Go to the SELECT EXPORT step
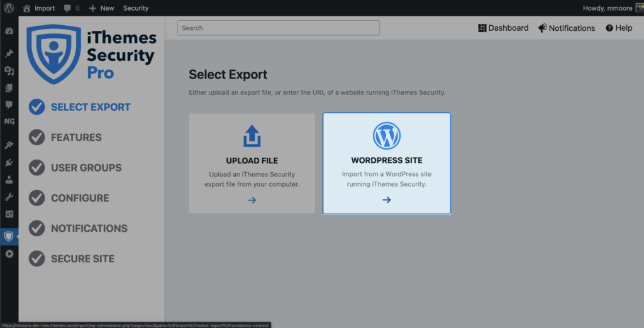The width and height of the screenshot is (644, 328). coord(80,107)
